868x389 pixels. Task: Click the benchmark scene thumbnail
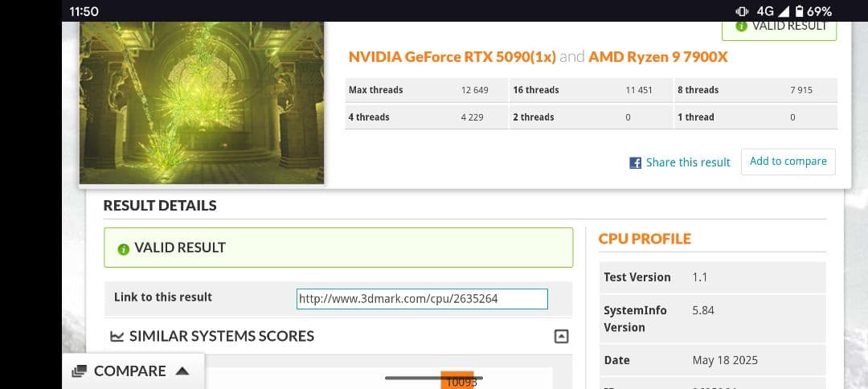click(x=202, y=102)
